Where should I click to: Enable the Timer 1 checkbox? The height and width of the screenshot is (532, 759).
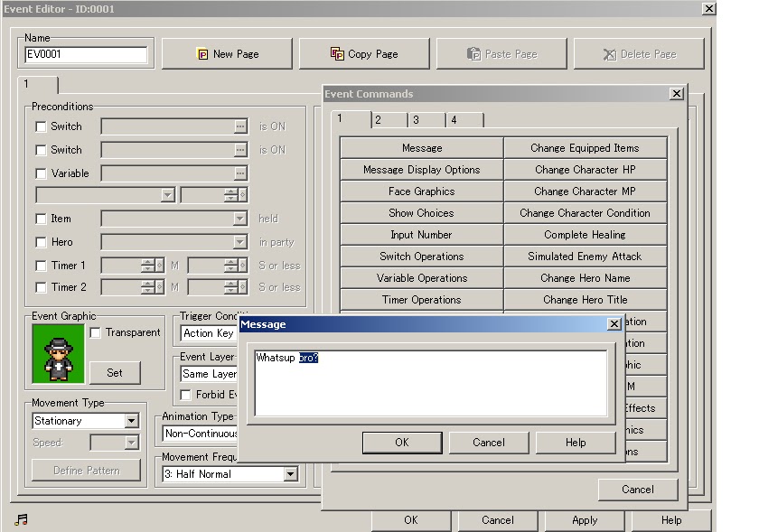point(42,266)
